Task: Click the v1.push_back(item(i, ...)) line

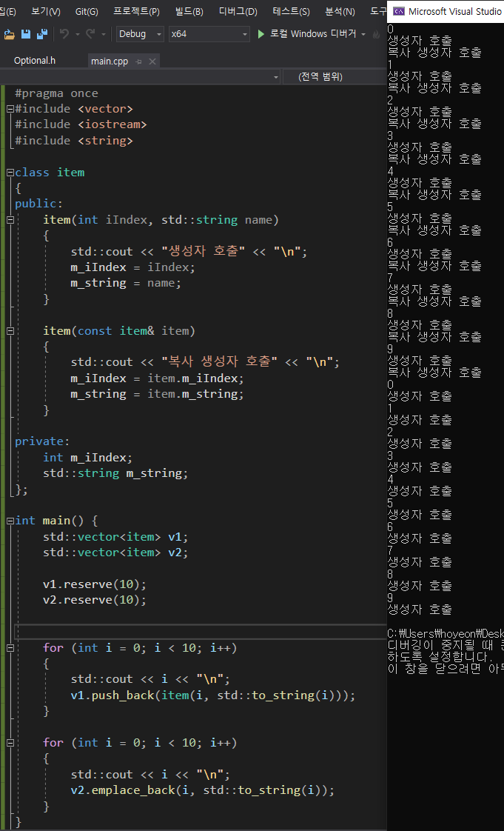Action: pos(213,695)
